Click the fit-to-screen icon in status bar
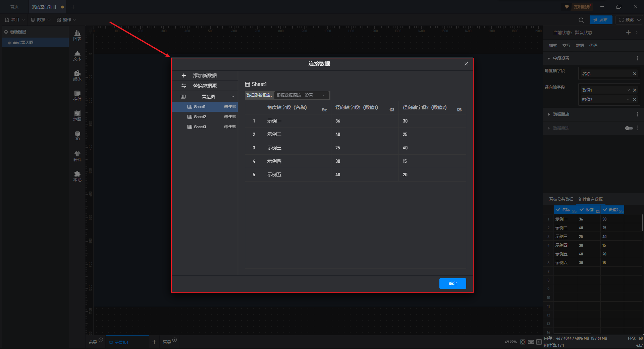The width and height of the screenshot is (644, 349). pos(523,342)
